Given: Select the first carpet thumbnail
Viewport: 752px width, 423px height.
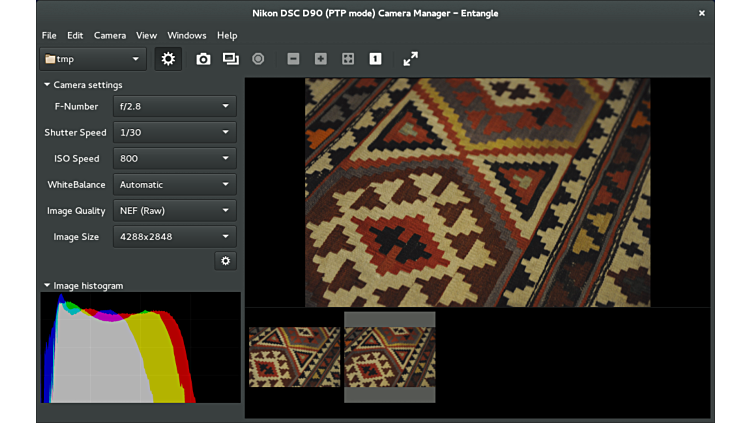Looking at the screenshot, I should 294,357.
